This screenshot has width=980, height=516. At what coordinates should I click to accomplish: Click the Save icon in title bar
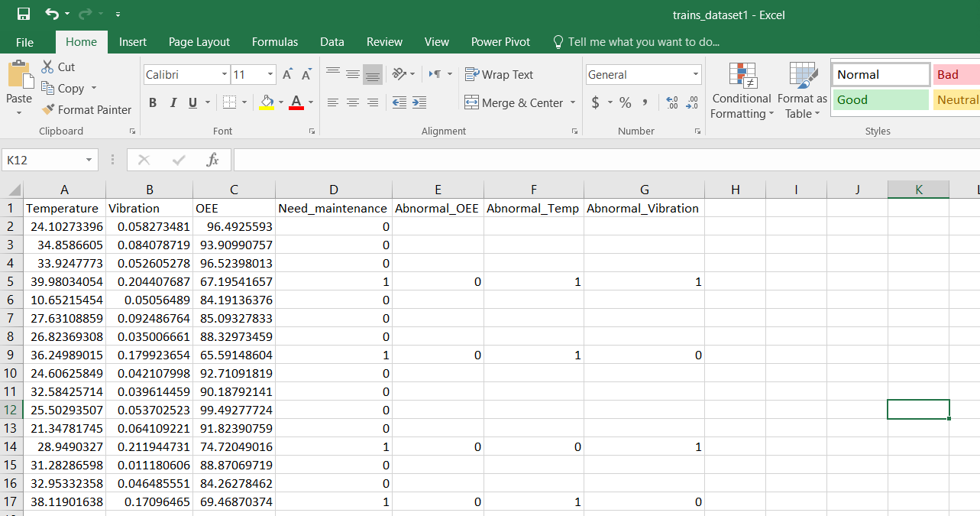pyautogui.click(x=24, y=15)
